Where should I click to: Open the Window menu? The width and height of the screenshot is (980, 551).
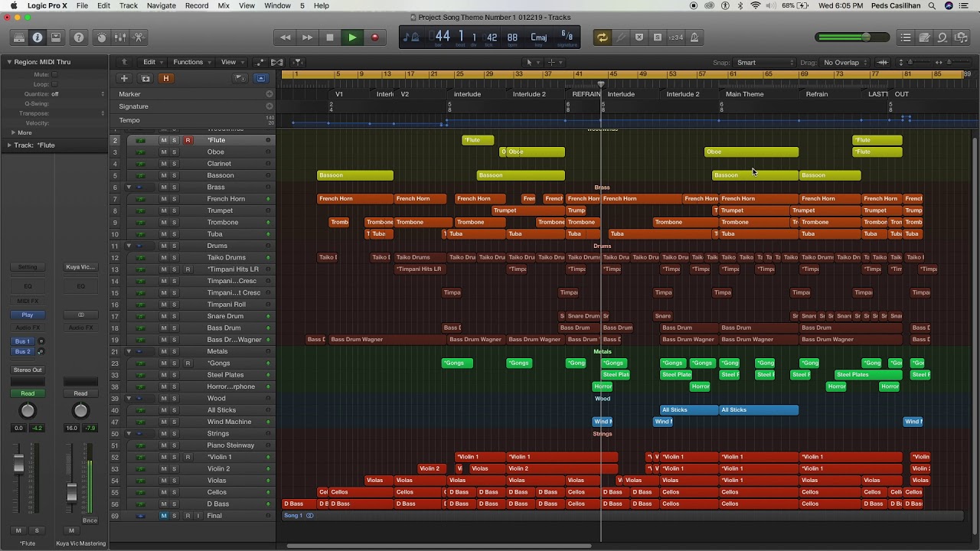tap(277, 5)
